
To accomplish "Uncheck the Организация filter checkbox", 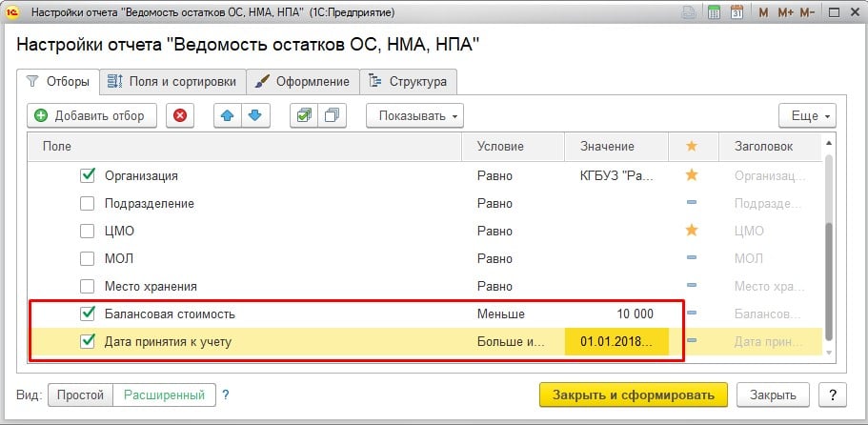I will pos(88,175).
